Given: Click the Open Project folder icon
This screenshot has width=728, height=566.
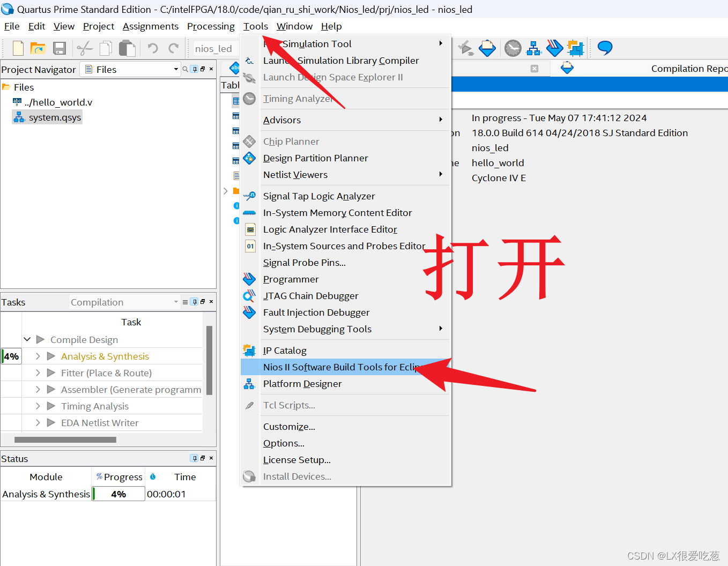Looking at the screenshot, I should [x=38, y=48].
